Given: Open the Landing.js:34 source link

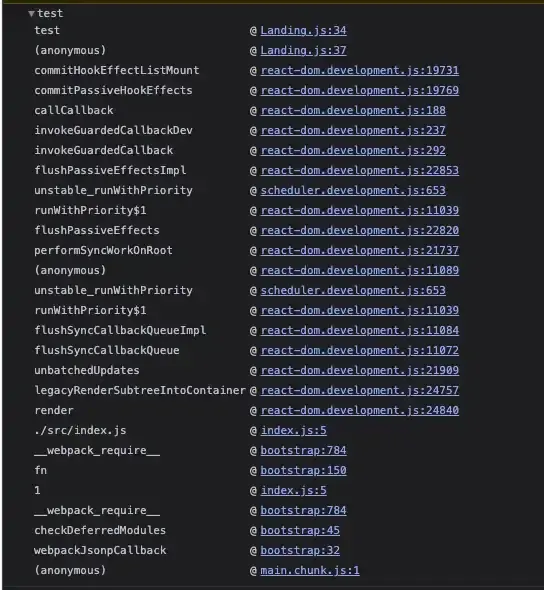Looking at the screenshot, I should pos(303,30).
